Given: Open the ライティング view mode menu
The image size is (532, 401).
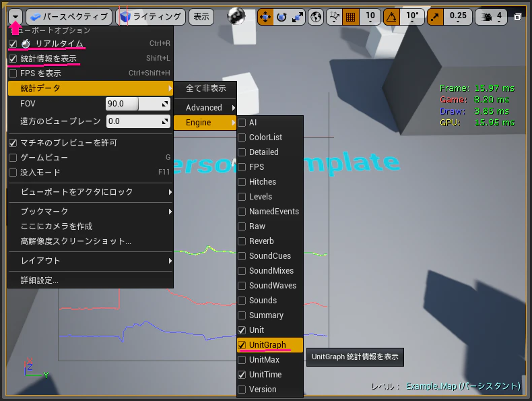Looking at the screenshot, I should [151, 16].
